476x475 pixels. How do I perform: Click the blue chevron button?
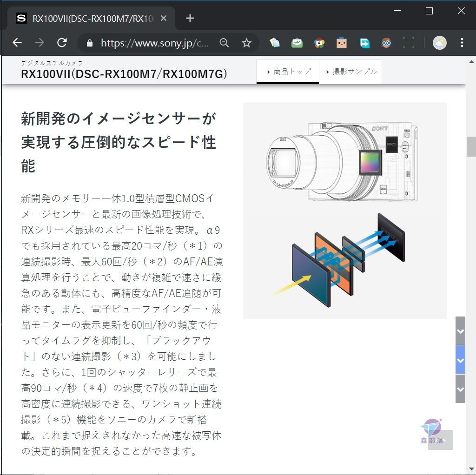coord(461,360)
